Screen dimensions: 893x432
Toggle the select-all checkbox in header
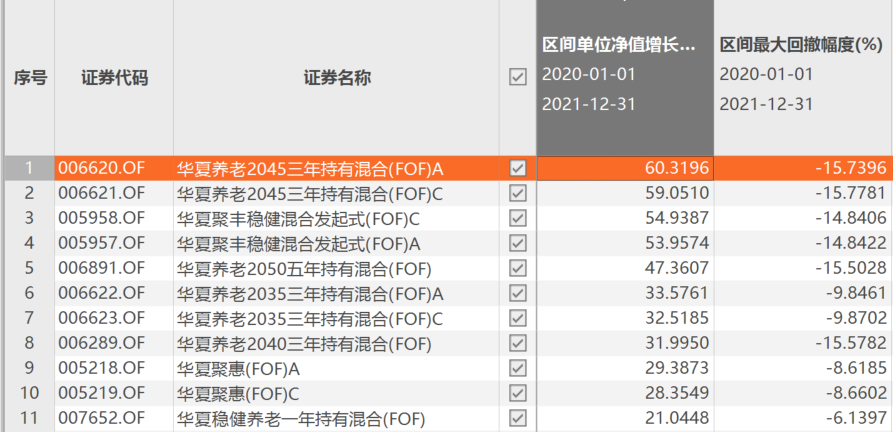click(518, 77)
